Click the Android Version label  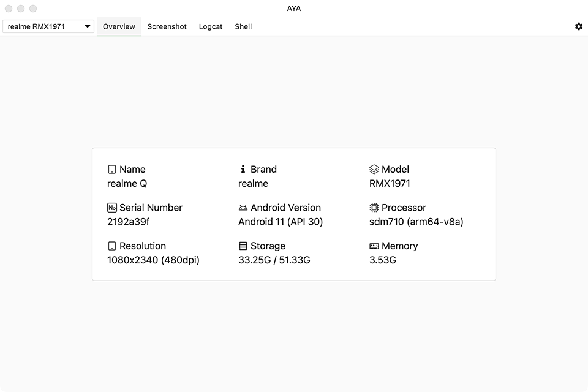click(286, 208)
